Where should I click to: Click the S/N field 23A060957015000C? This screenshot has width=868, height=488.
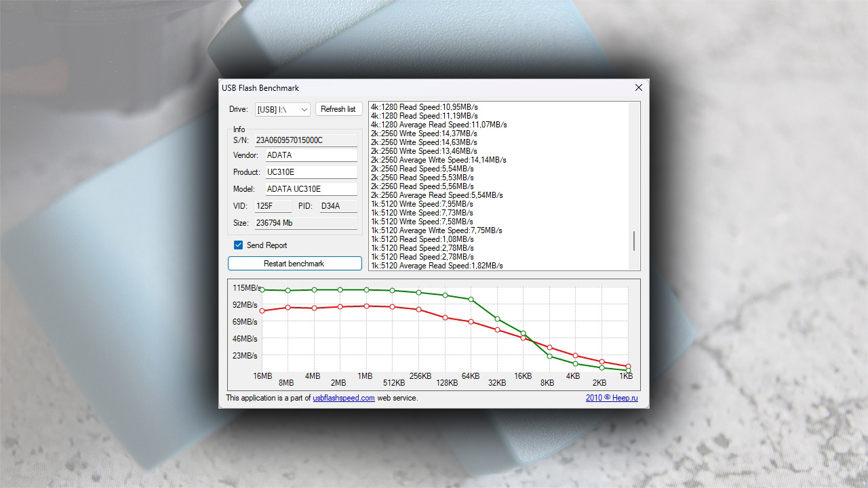305,140
